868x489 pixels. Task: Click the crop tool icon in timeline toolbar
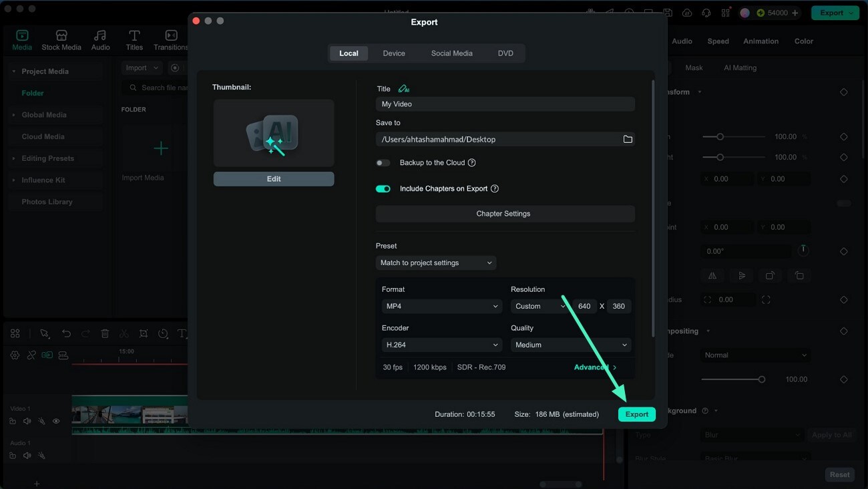(144, 333)
